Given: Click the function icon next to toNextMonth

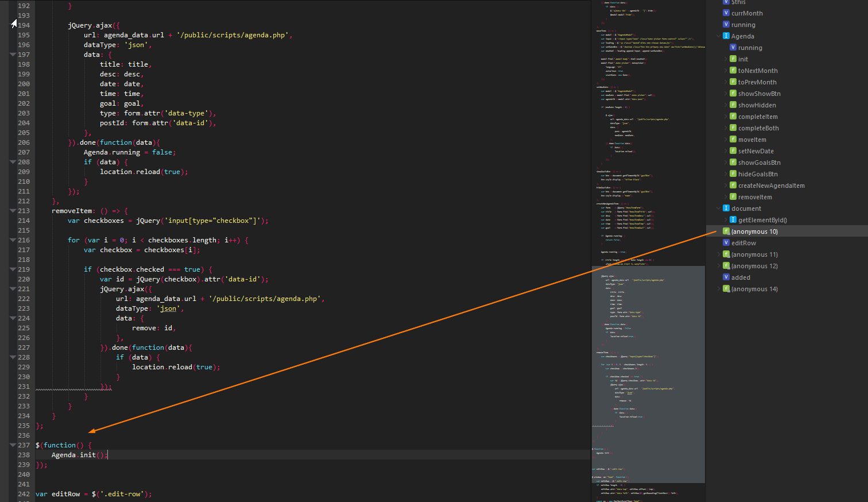Looking at the screenshot, I should 734,70.
